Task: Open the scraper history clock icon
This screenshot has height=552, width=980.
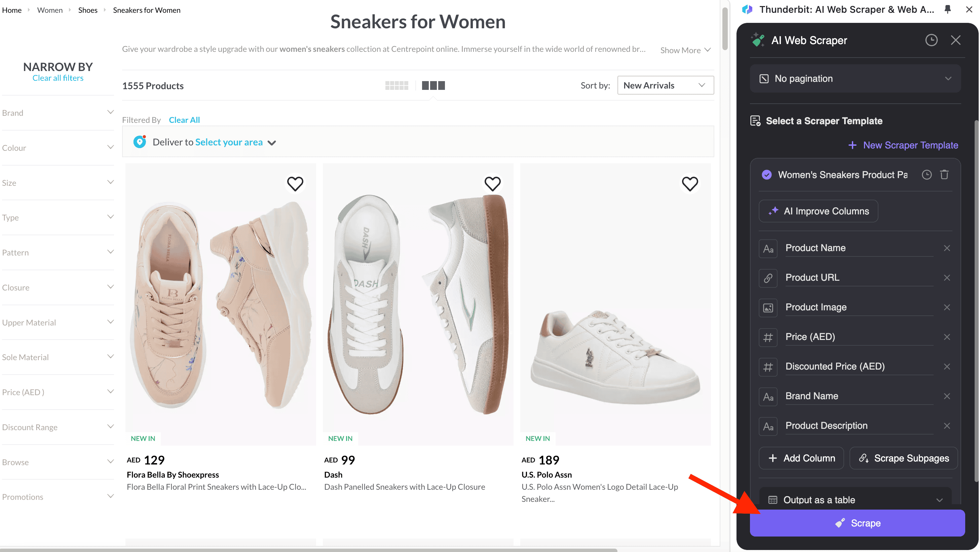Action: [931, 40]
